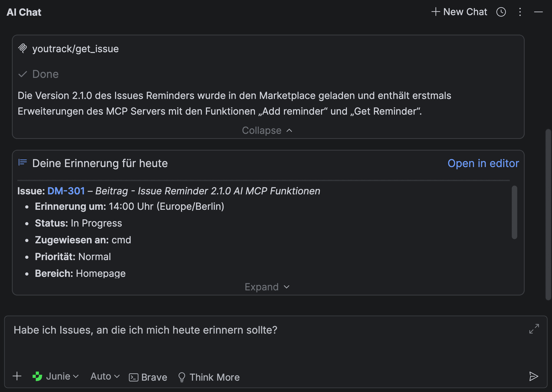Click the plus icon to attach context
Viewport: 552px width, 392px height.
coord(17,376)
